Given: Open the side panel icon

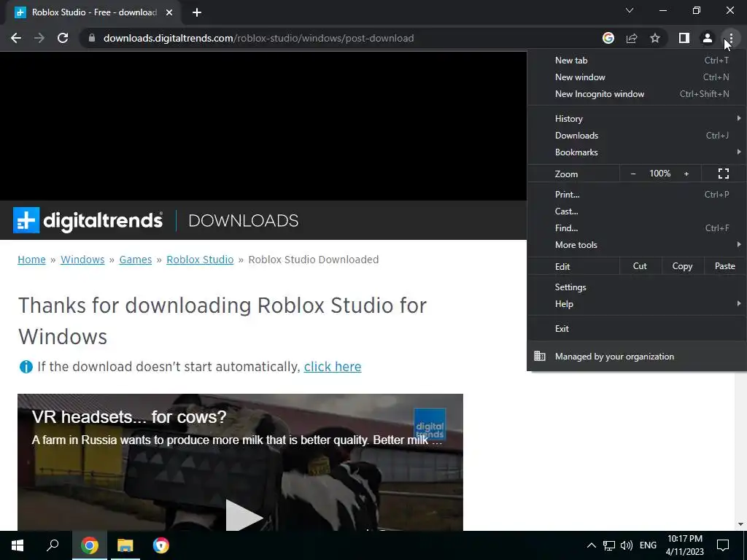Looking at the screenshot, I should point(684,38).
